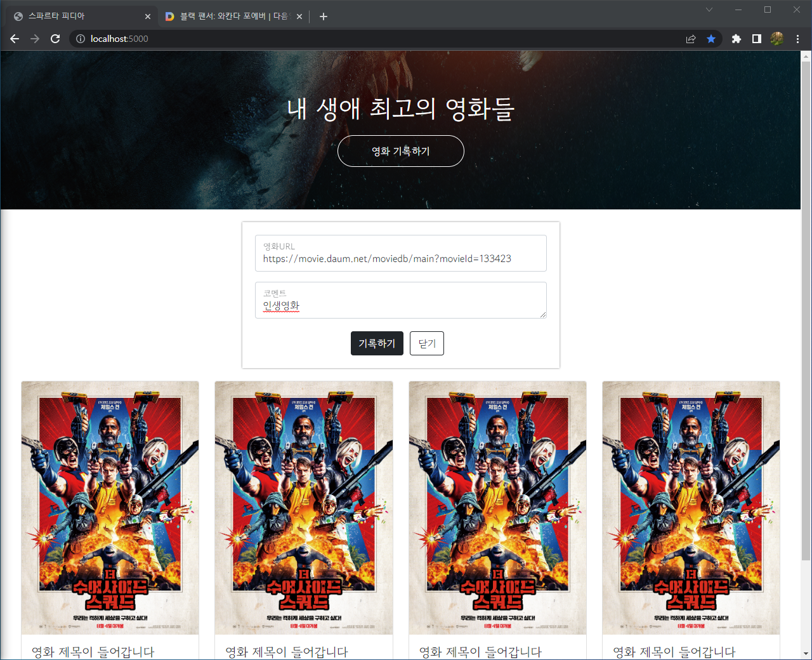Switch to the 블랙 팬서: 와칸다 포에버 tab
812x660 pixels.
tap(233, 16)
